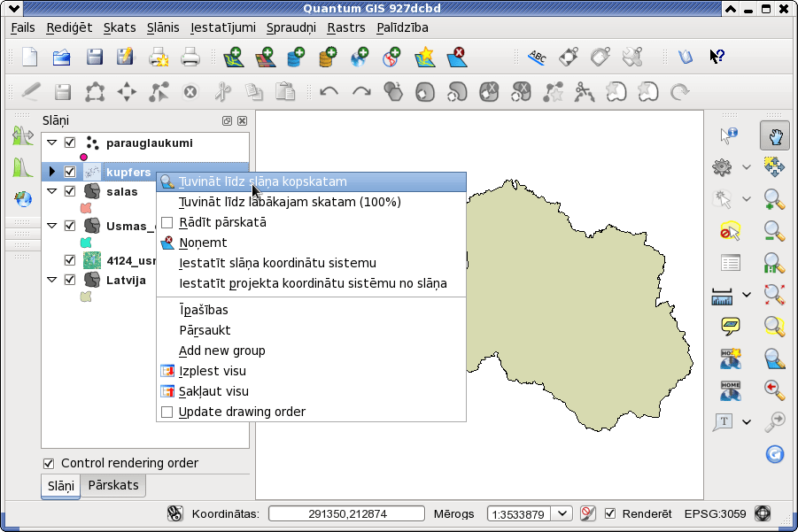Close the Slāņi panel
This screenshot has height=532, width=798.
(x=243, y=120)
